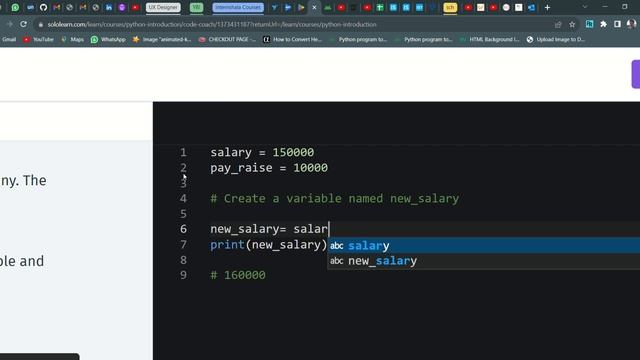Open the CHECKOUT PAGE bookmark
The width and height of the screenshot is (640, 360).
click(227, 40)
